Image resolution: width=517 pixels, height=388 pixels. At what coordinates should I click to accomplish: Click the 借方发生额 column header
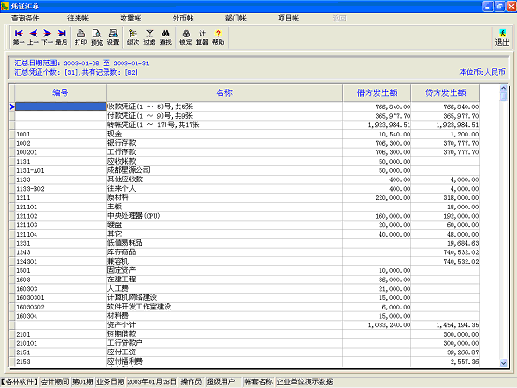point(377,93)
